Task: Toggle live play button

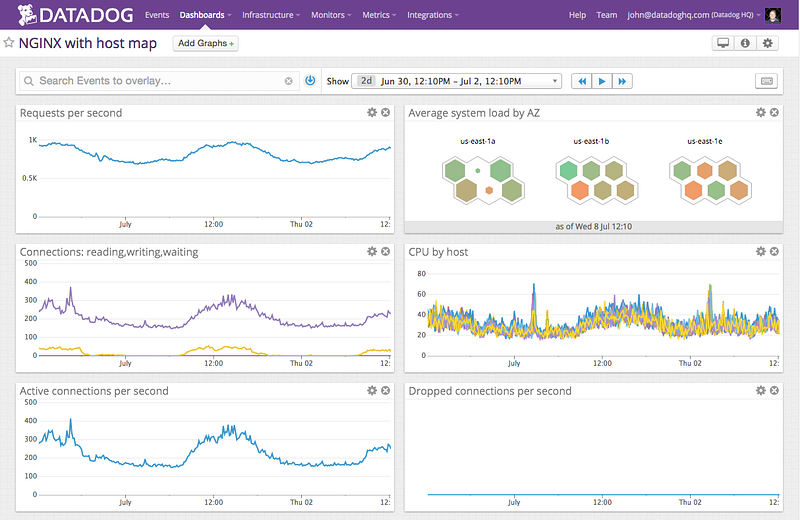Action: pos(602,81)
